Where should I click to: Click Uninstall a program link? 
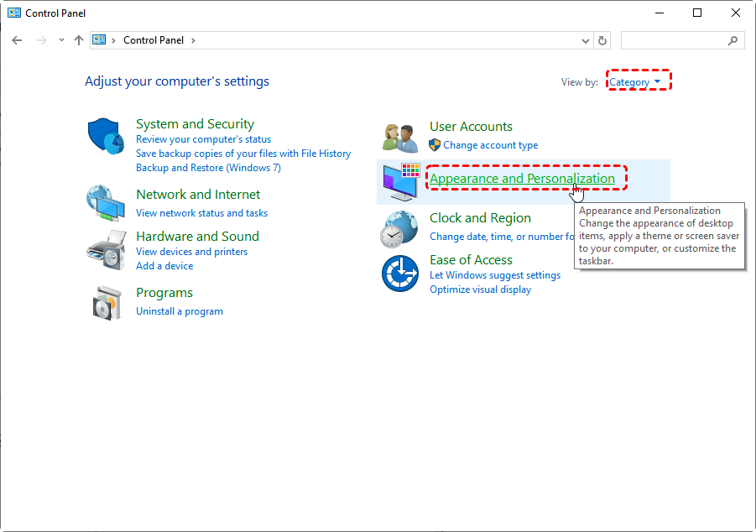pos(180,311)
